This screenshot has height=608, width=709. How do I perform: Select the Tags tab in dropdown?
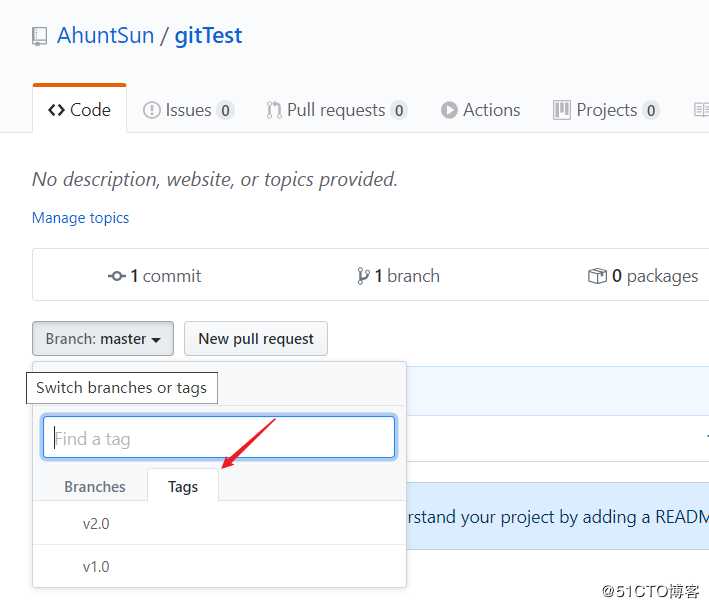click(x=183, y=486)
